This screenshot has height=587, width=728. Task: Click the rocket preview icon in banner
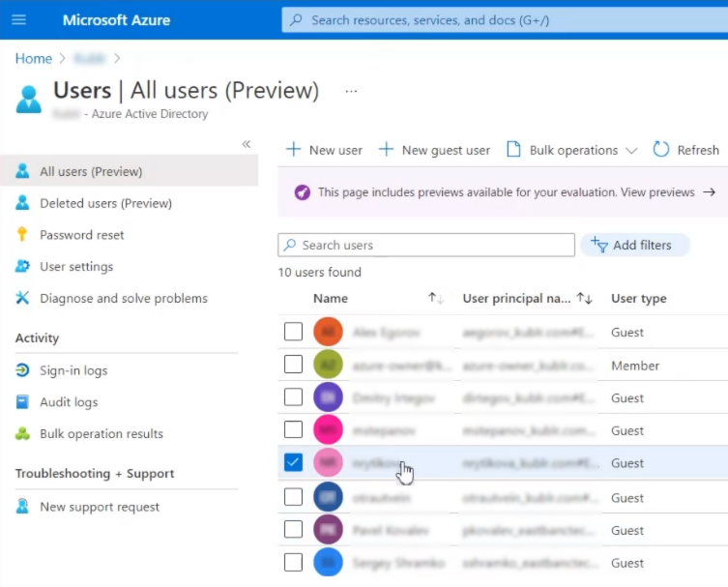303,192
